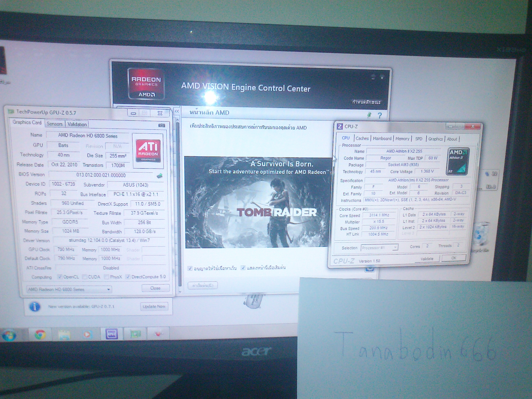Click the BIOS save chip icon
Screen dimensions: 532x399
pos(160,176)
